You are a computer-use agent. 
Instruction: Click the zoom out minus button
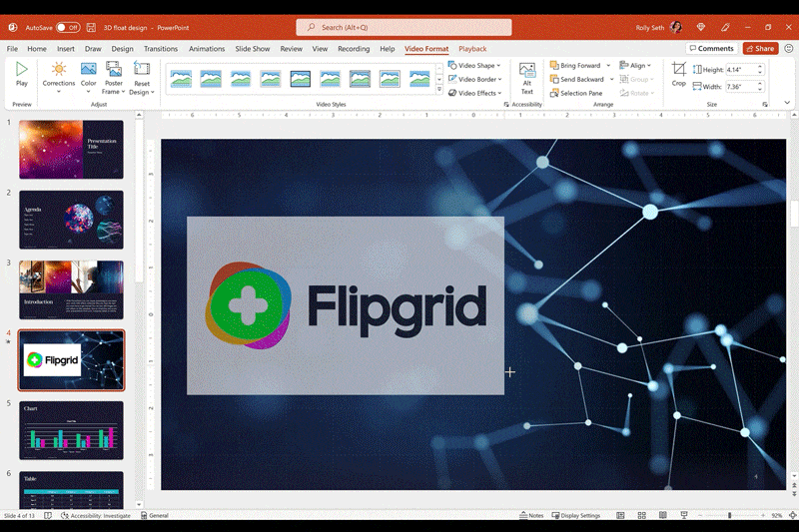700,515
